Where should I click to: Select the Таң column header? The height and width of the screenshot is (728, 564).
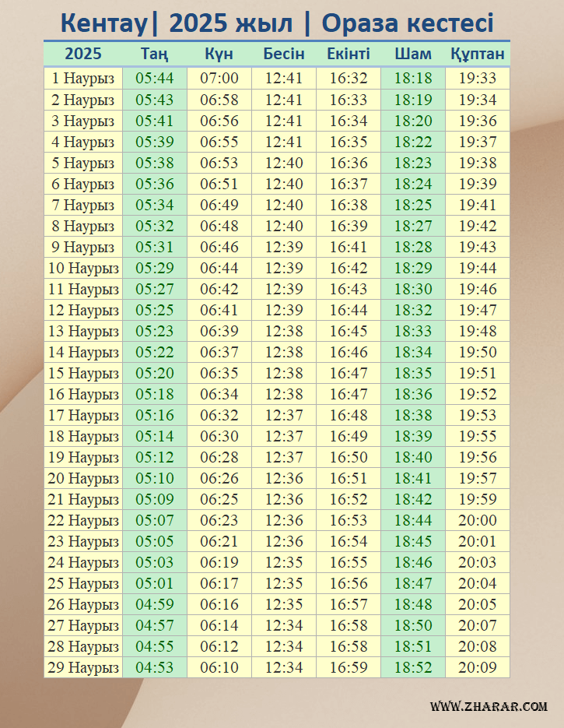pos(154,55)
